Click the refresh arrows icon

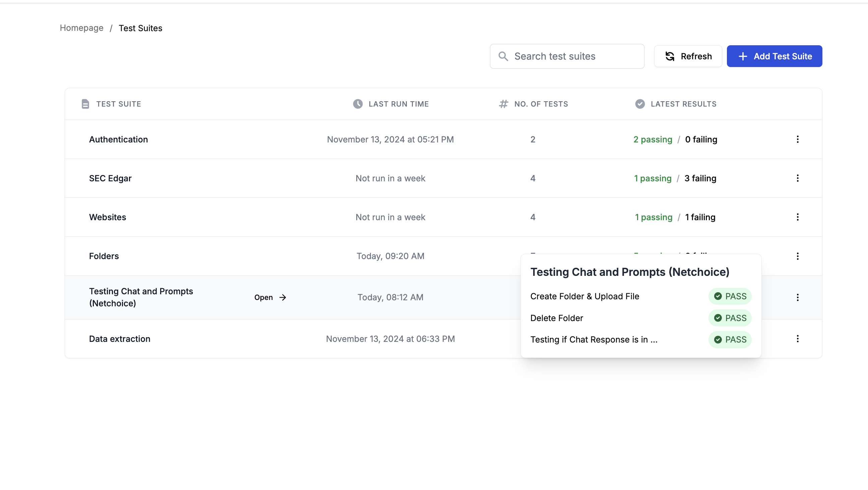point(670,56)
